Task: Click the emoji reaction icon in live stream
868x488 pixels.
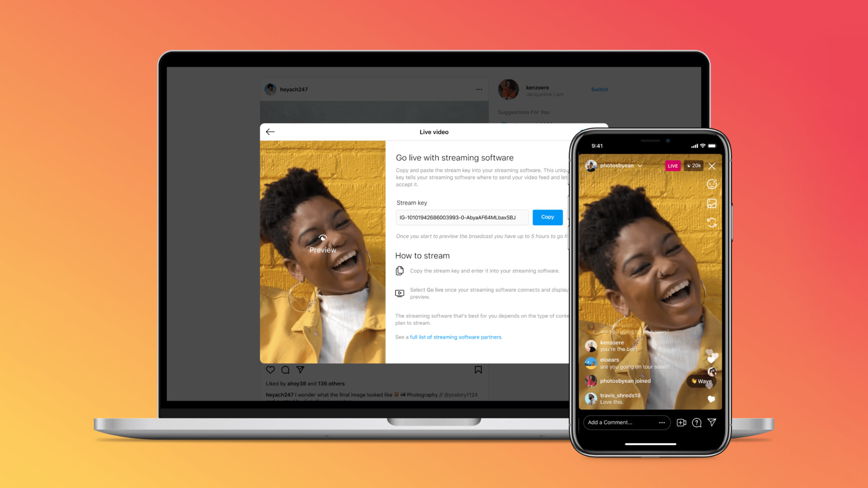Action: click(x=711, y=184)
